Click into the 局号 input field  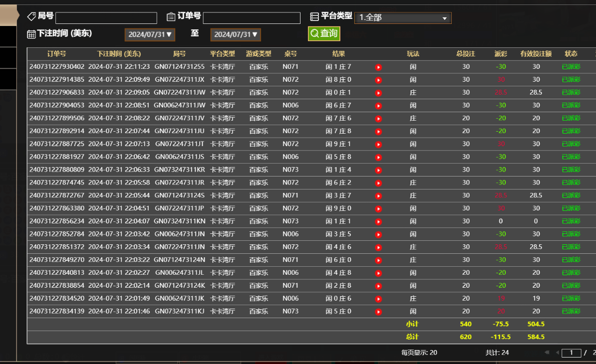point(106,18)
